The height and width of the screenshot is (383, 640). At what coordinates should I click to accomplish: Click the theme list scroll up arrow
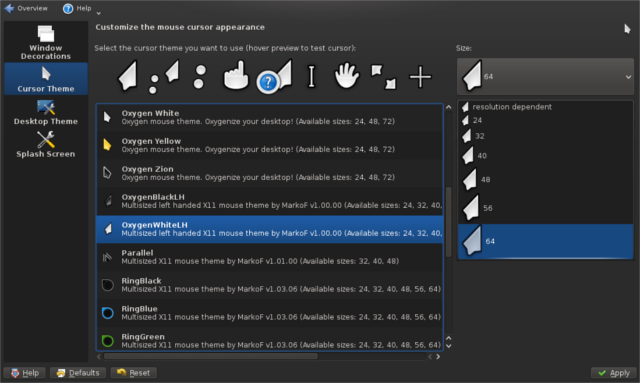point(449,107)
